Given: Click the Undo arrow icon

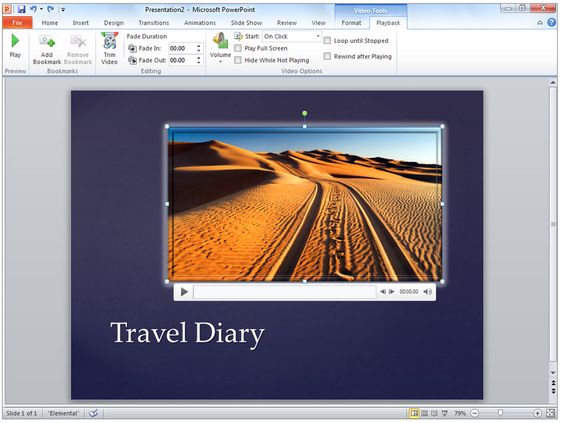Looking at the screenshot, I should point(33,9).
